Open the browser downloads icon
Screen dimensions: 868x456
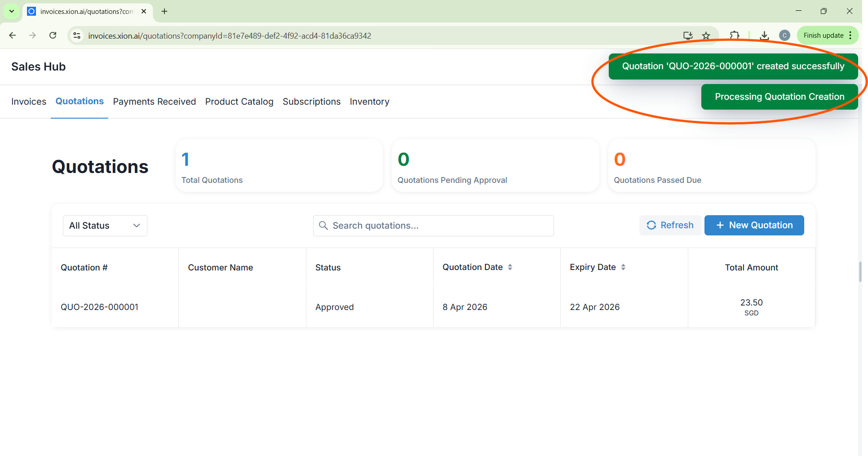(764, 35)
